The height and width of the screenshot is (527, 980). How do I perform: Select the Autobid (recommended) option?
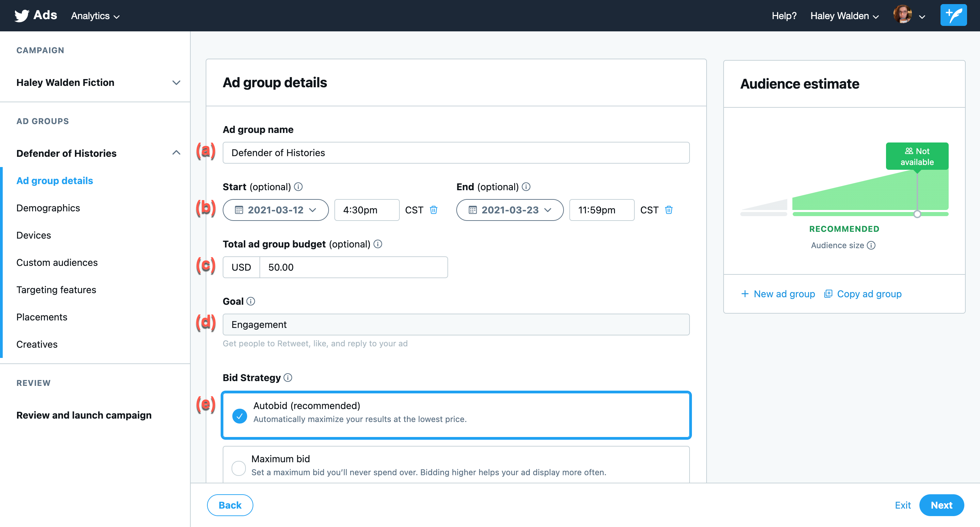(x=240, y=416)
